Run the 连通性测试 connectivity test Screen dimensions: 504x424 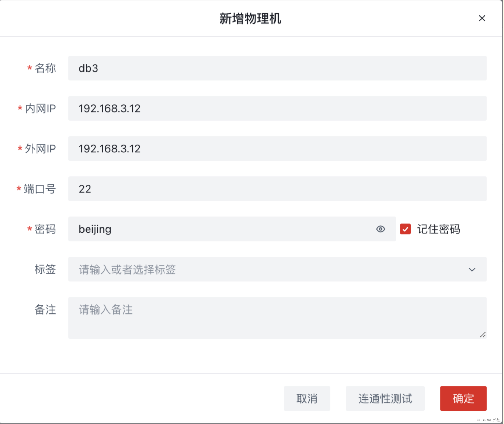pyautogui.click(x=385, y=398)
